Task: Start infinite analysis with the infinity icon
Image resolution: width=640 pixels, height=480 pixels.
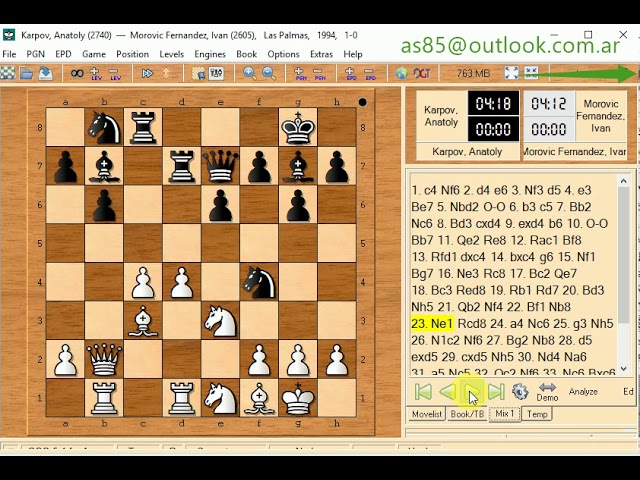Action: 77,73
